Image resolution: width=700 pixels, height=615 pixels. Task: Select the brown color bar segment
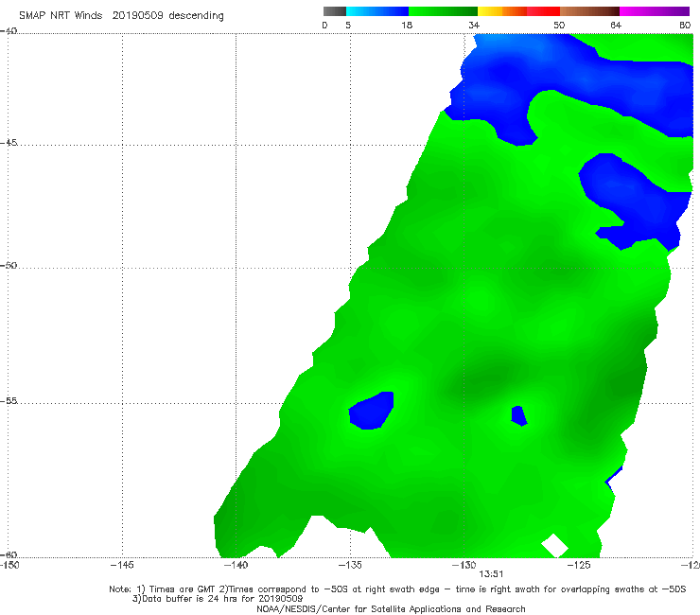589,11
